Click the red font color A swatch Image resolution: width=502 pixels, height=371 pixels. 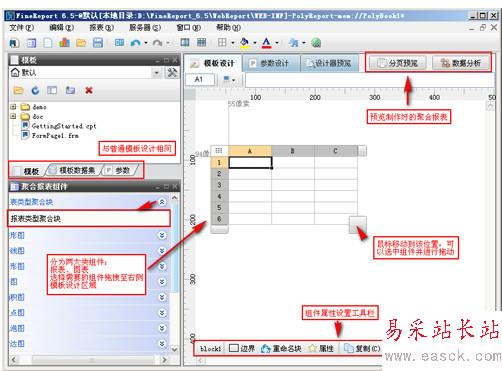point(266,43)
